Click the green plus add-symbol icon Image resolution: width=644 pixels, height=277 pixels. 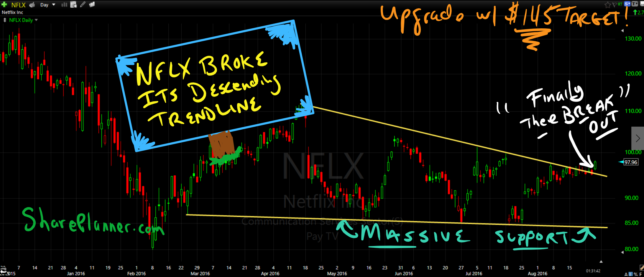(x=4, y=4)
